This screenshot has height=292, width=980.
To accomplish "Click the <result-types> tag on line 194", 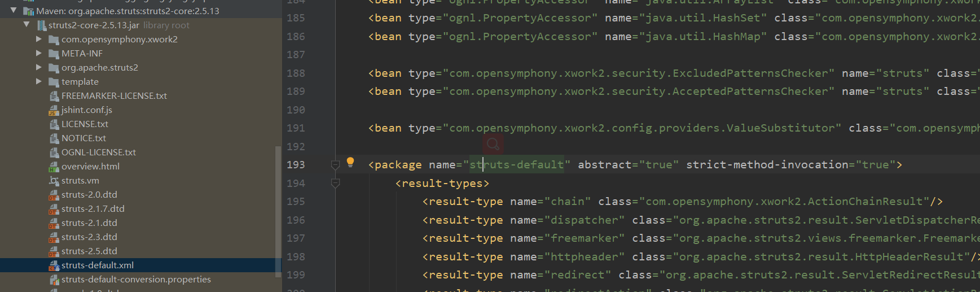I will tap(442, 184).
